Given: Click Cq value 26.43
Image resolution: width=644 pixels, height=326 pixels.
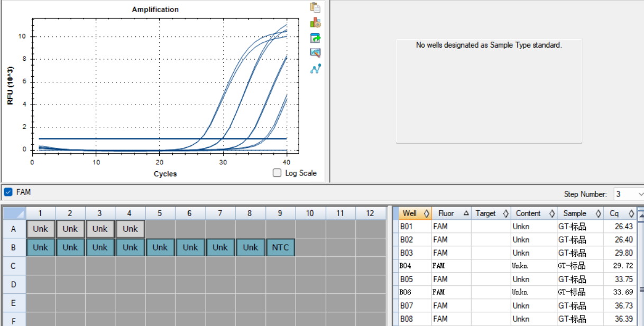Looking at the screenshot, I should pos(624,227).
